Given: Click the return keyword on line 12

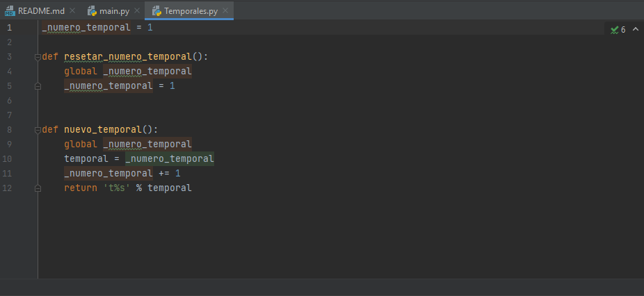Looking at the screenshot, I should (x=81, y=188).
